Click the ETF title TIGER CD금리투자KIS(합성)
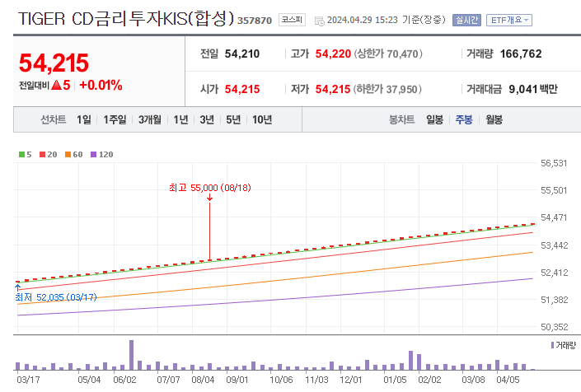Image resolution: width=581 pixels, height=392 pixels. [126, 18]
